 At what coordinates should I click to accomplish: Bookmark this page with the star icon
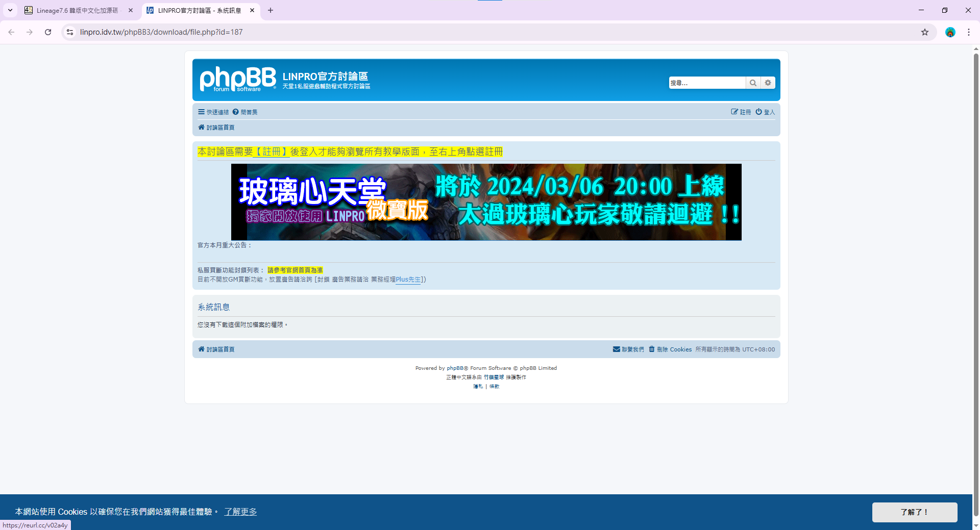click(925, 32)
